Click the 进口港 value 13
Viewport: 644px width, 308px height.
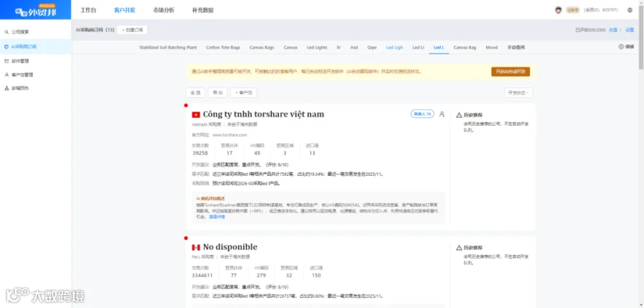coord(312,153)
